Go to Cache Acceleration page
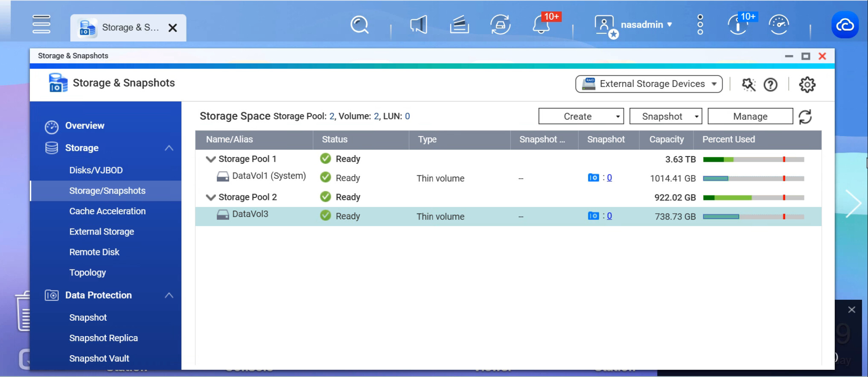This screenshot has width=868, height=377. pos(108,211)
